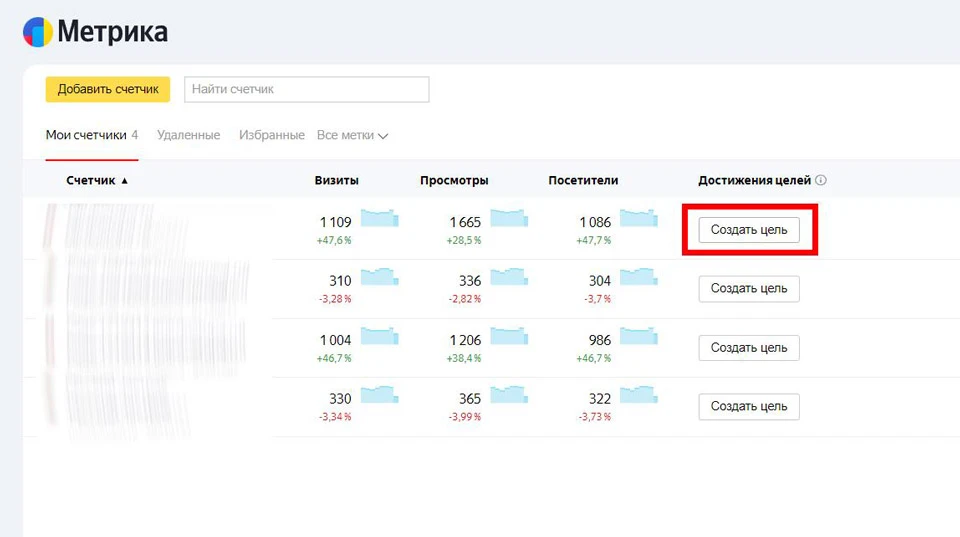Select the Мои счетчики tab
The width and height of the screenshot is (960, 537).
(92, 135)
